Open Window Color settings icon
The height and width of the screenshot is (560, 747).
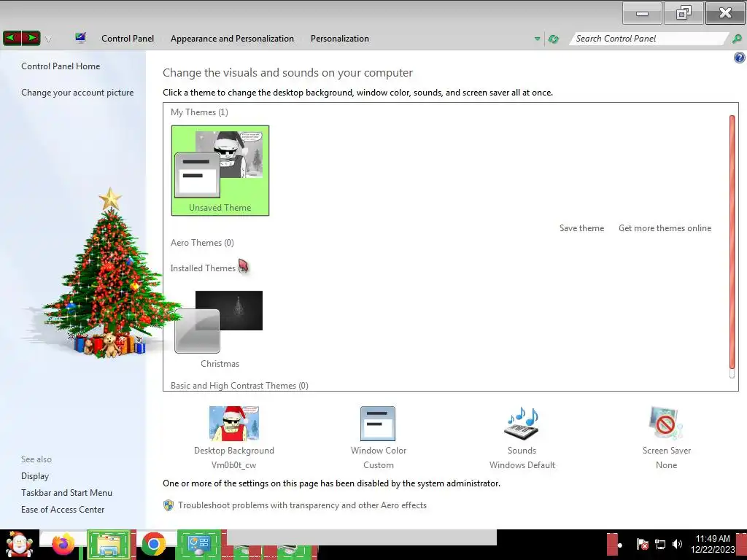pos(378,424)
